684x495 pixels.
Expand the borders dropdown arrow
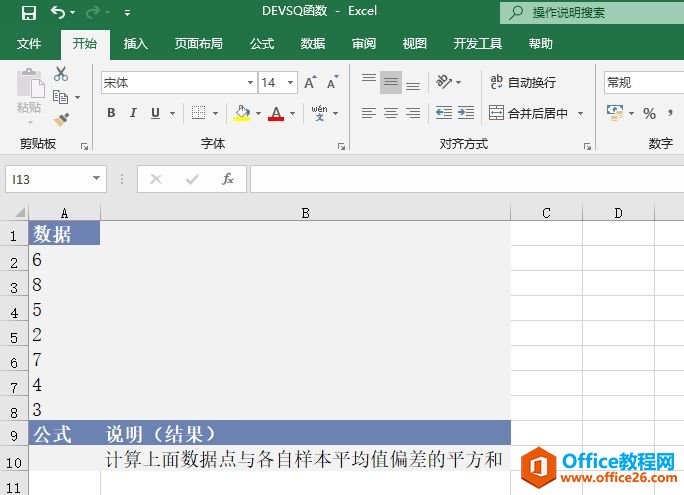tap(215, 113)
